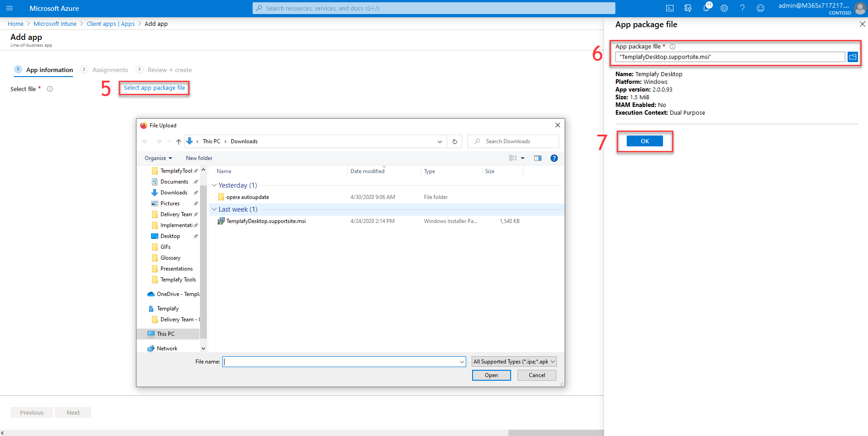Screen dimensions: 868x436
Task: Open the admin account avatar menu
Action: point(860,8)
